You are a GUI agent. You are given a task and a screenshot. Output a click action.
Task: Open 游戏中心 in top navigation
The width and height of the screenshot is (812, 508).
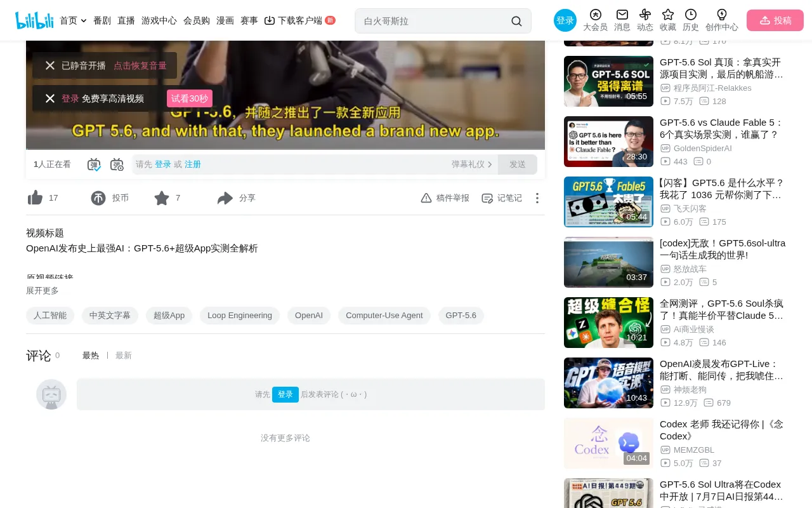pyautogui.click(x=159, y=20)
